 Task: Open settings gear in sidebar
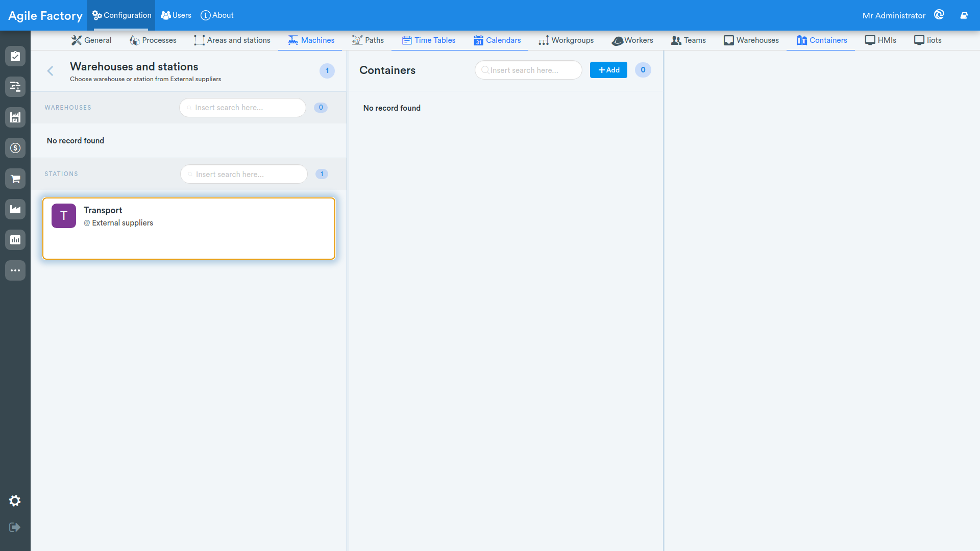15,501
